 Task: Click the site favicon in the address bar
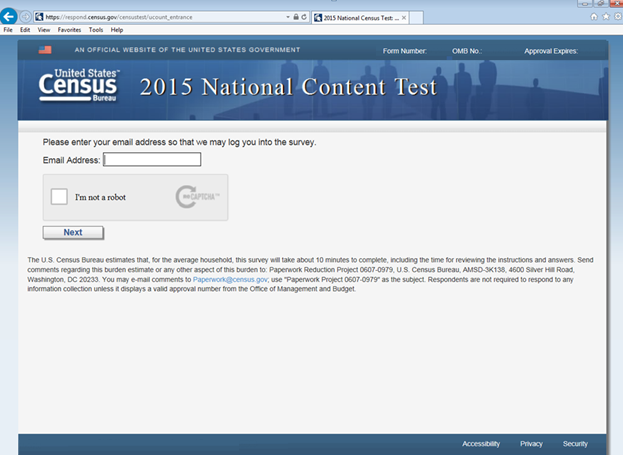coord(39,17)
